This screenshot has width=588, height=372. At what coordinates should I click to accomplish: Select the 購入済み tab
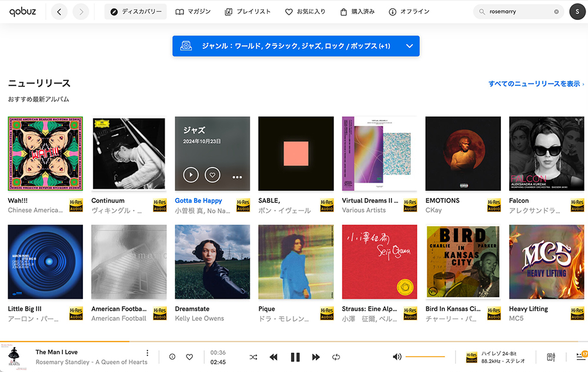coord(358,12)
